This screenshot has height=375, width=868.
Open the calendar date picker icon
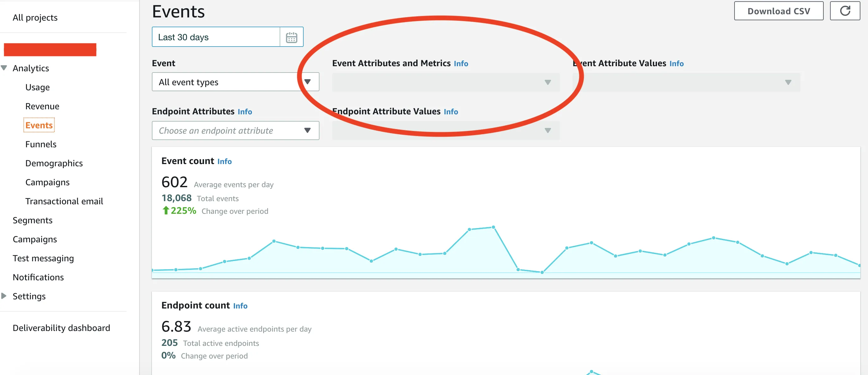[x=291, y=37]
